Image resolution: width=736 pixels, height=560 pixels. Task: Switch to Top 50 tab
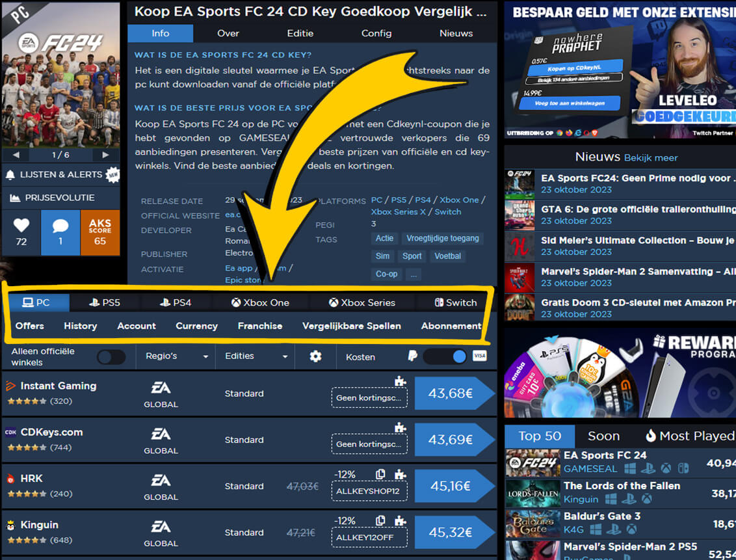[x=540, y=436]
